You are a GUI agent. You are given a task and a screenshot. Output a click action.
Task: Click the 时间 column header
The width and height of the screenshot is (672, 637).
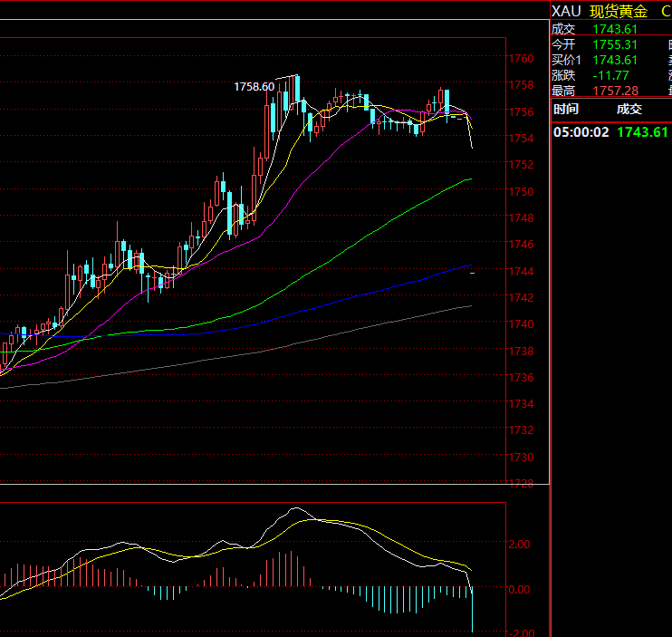pos(566,110)
